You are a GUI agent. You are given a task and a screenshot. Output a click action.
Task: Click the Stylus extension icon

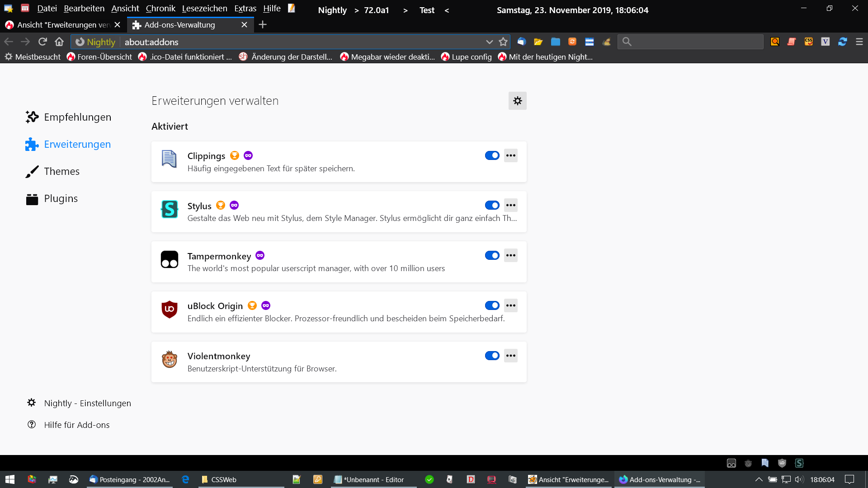(x=170, y=209)
